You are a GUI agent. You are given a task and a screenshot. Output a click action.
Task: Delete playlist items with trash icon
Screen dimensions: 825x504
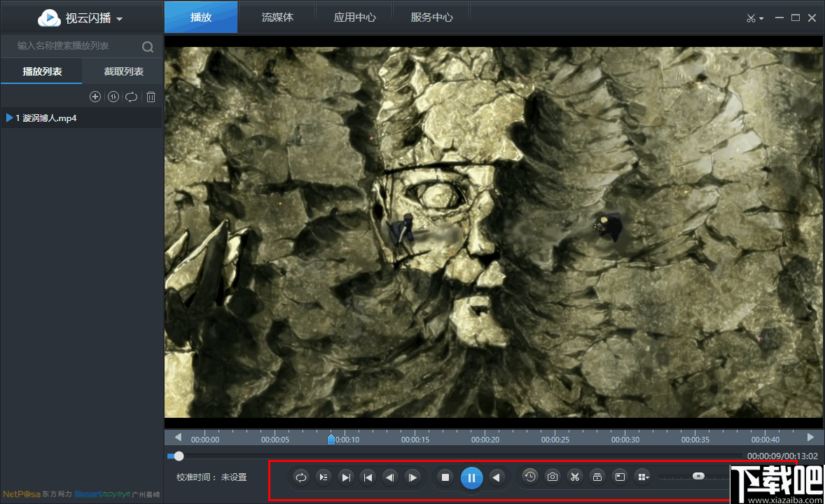click(x=151, y=97)
